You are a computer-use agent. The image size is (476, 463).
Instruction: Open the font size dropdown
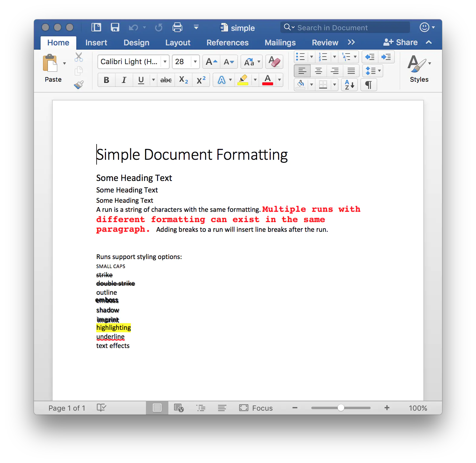[x=195, y=62]
